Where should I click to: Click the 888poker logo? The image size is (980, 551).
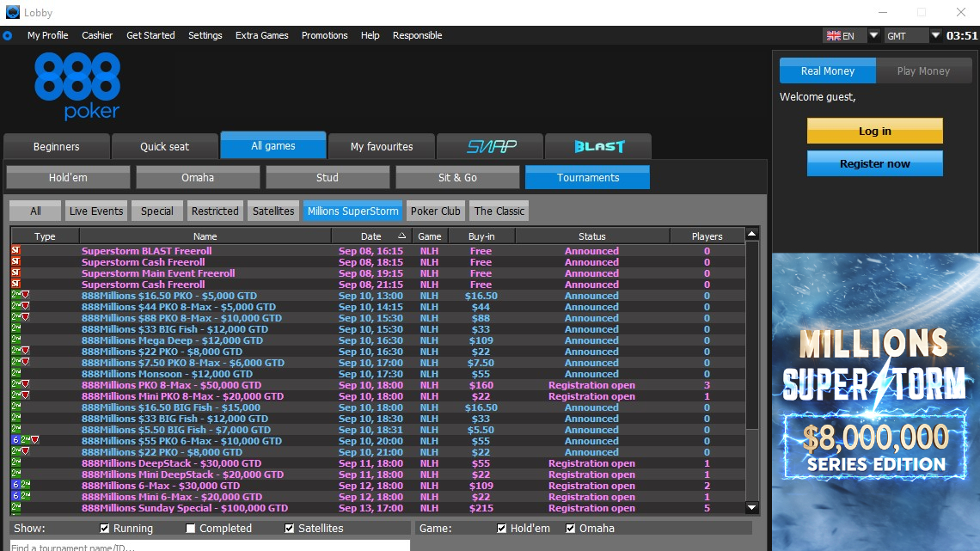[x=77, y=86]
